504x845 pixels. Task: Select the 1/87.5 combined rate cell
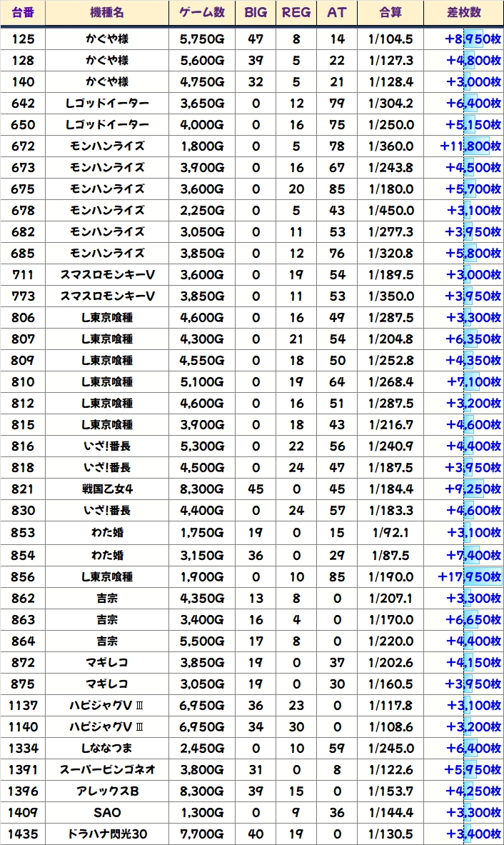[391, 555]
